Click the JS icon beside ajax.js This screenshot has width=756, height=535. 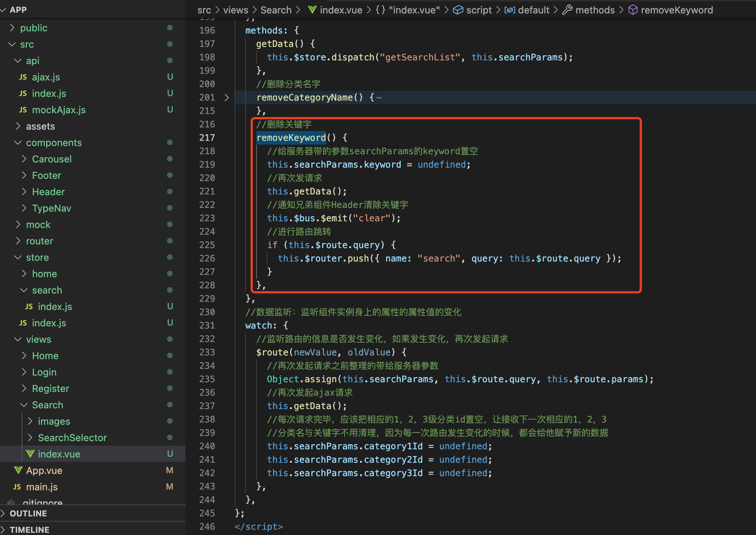click(23, 77)
